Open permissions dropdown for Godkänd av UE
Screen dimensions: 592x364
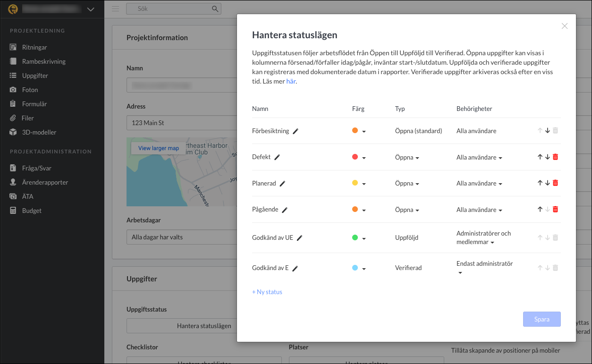click(x=492, y=243)
